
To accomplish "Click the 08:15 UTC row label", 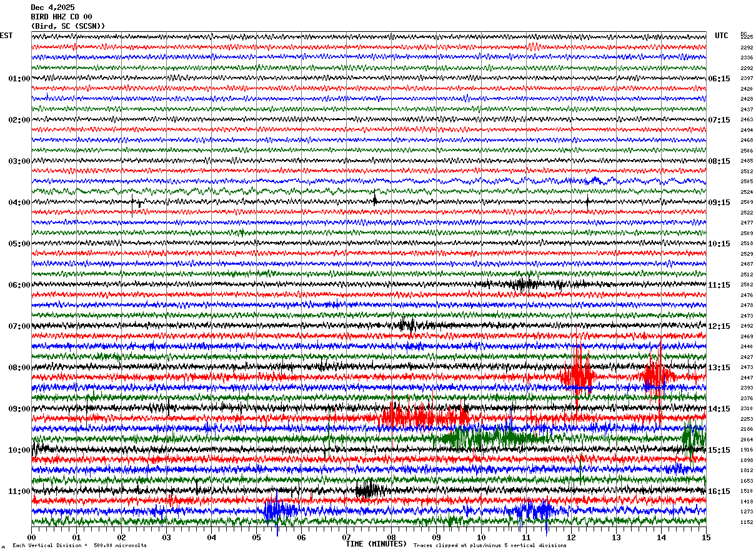I will click(x=719, y=161).
